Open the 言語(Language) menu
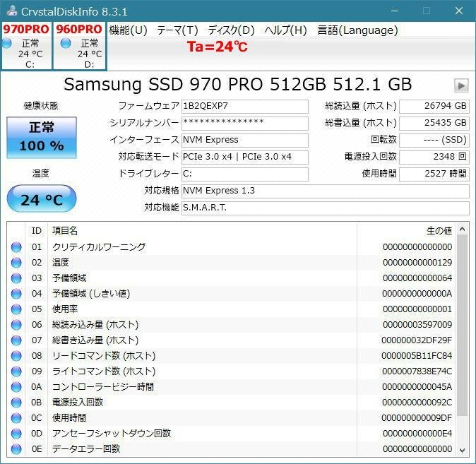 pyautogui.click(x=357, y=30)
